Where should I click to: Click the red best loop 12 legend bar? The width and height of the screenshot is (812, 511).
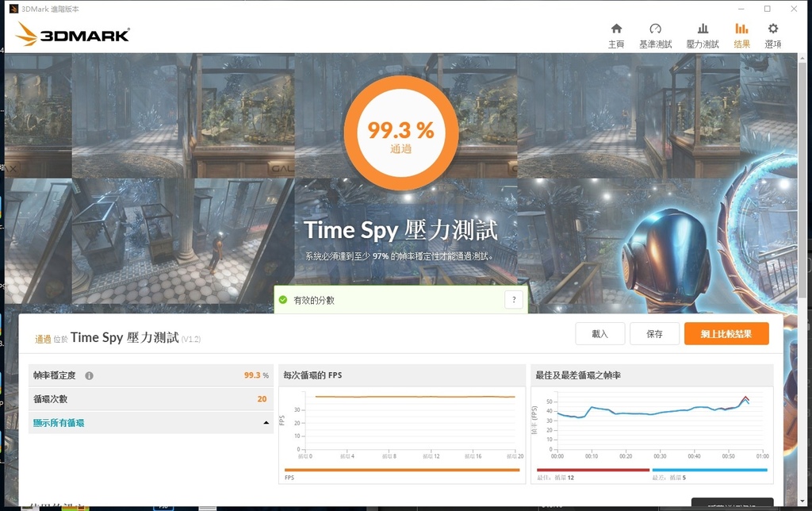pos(593,470)
